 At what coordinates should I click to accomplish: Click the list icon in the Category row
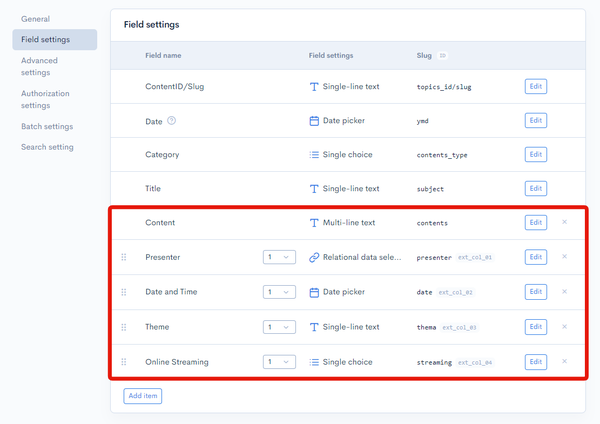click(314, 155)
